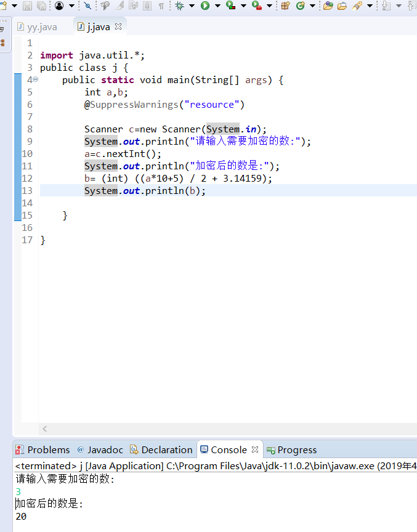Open the Run dropdown arrow
Screen dimensions: 417x532
217,6
